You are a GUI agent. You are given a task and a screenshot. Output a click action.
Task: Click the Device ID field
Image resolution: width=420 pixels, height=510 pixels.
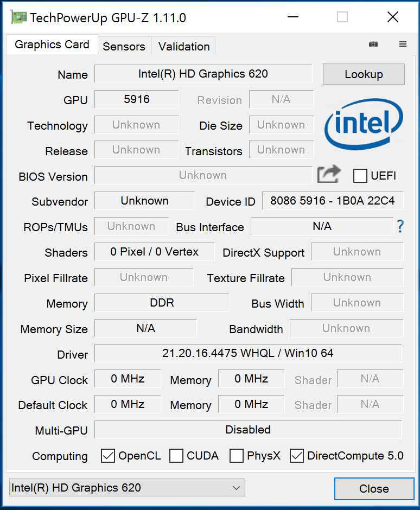tap(332, 201)
